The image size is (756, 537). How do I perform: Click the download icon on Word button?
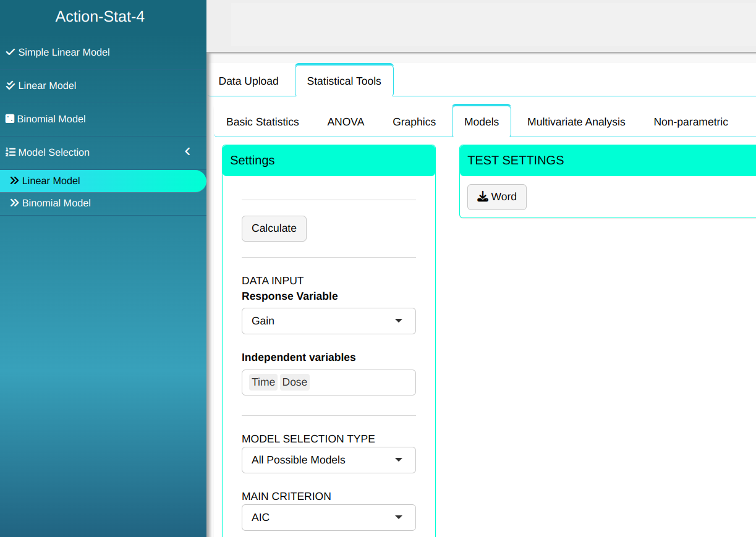tap(483, 197)
